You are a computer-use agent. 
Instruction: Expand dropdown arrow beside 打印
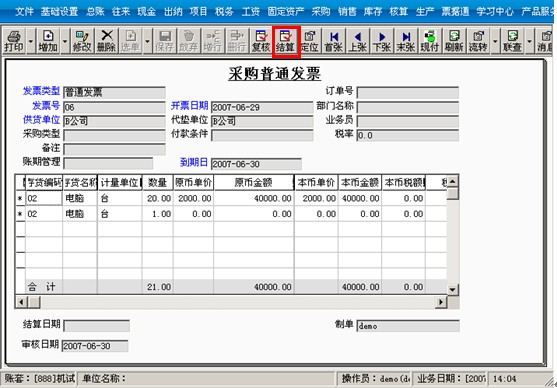(x=31, y=41)
